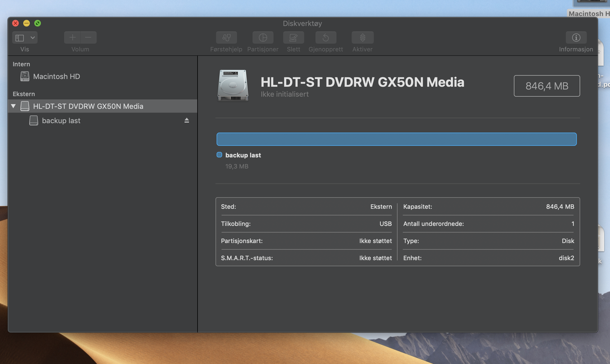Open the Informasjon info panel
Image resolution: width=610 pixels, height=364 pixels.
pyautogui.click(x=576, y=38)
